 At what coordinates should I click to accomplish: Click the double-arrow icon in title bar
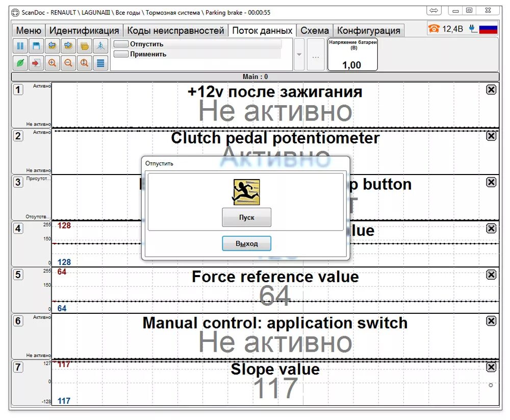coord(434,10)
